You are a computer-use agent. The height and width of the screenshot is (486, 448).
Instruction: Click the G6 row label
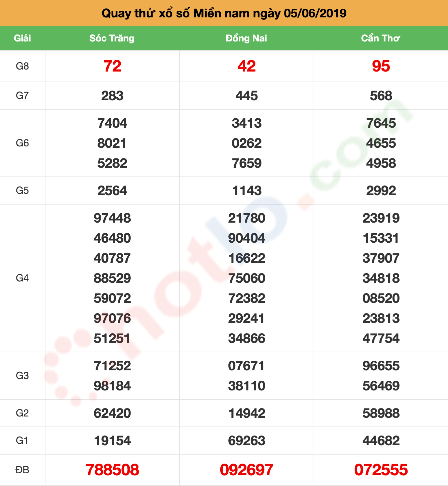click(22, 143)
